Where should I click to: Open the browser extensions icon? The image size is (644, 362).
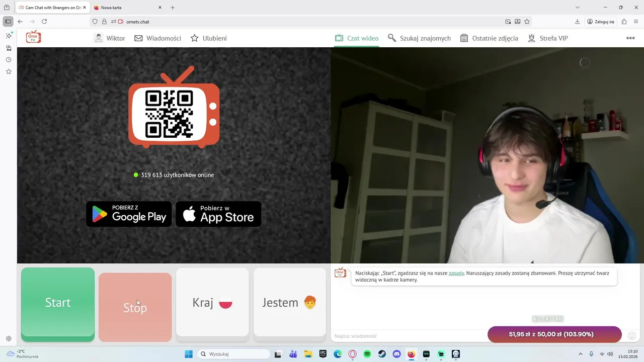click(x=624, y=22)
